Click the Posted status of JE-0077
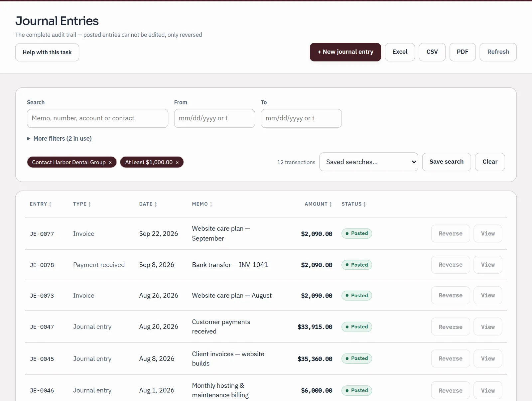532x401 pixels. [356, 233]
